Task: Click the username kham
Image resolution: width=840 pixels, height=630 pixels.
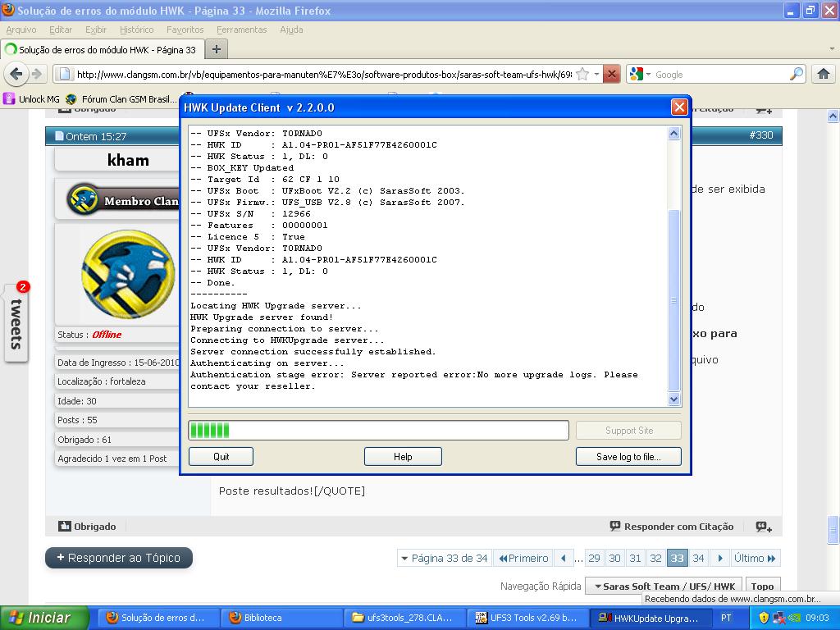Action: click(128, 160)
